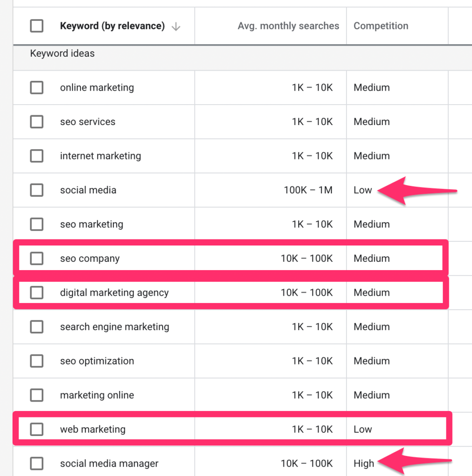The height and width of the screenshot is (476, 472).
Task: Select the 'internet marketing' keyword checkbox
Action: tap(37, 156)
